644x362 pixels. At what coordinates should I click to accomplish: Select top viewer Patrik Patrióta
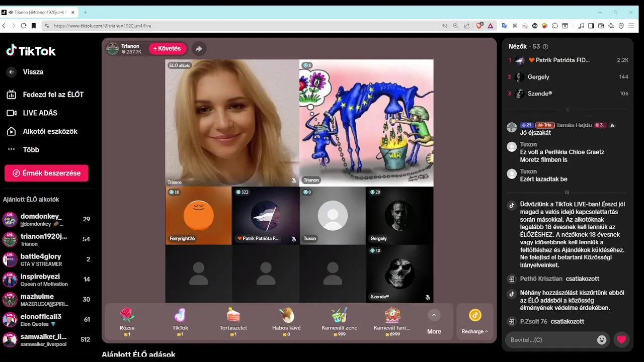click(x=569, y=60)
